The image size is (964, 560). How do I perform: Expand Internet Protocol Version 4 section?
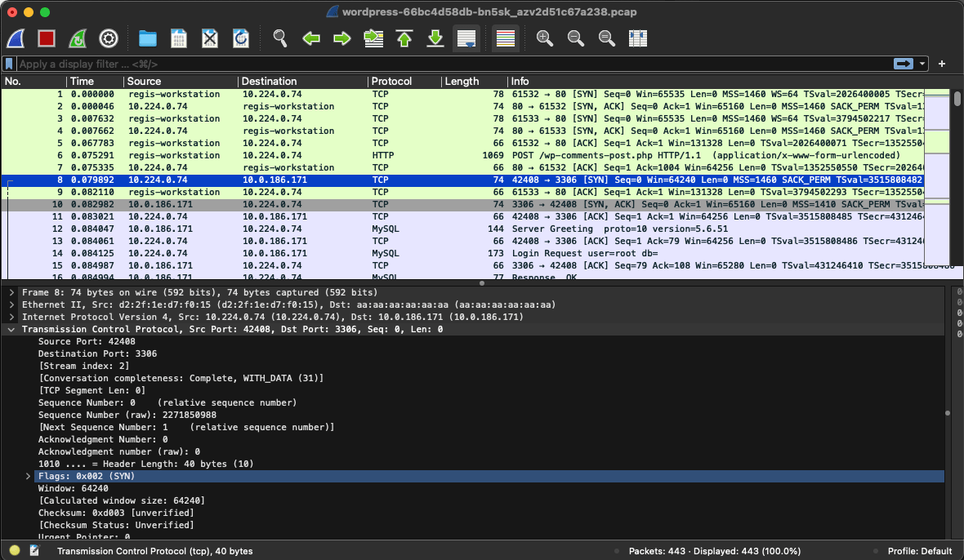[11, 317]
